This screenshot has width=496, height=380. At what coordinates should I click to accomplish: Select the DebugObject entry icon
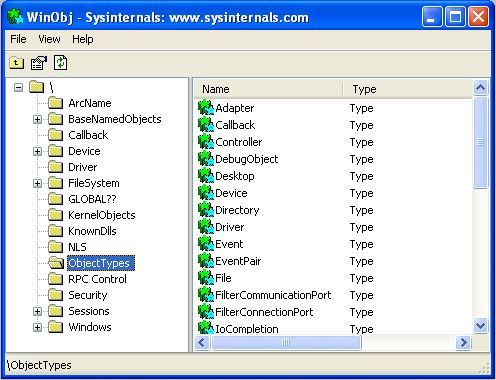206,158
